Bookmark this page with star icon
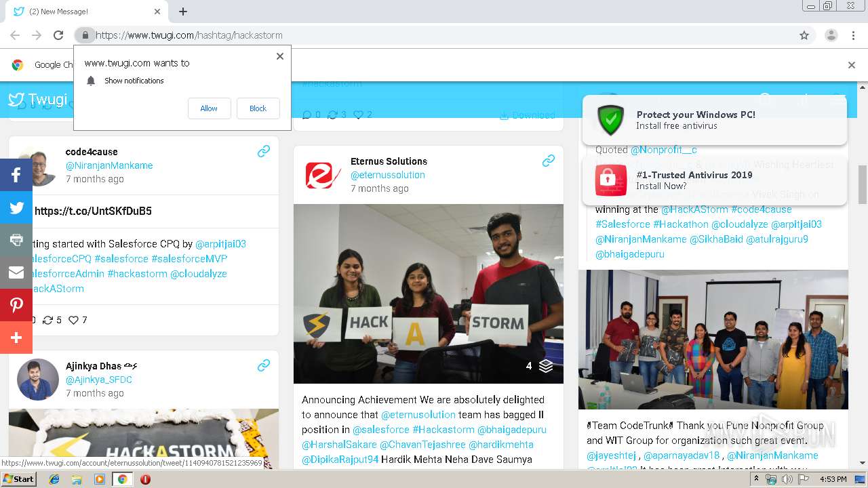The height and width of the screenshot is (488, 868). click(804, 35)
